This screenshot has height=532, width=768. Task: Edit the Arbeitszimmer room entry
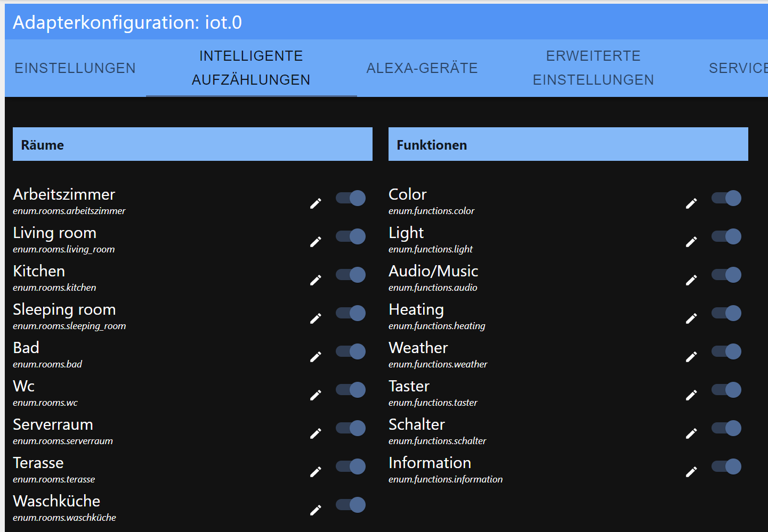pos(316,203)
